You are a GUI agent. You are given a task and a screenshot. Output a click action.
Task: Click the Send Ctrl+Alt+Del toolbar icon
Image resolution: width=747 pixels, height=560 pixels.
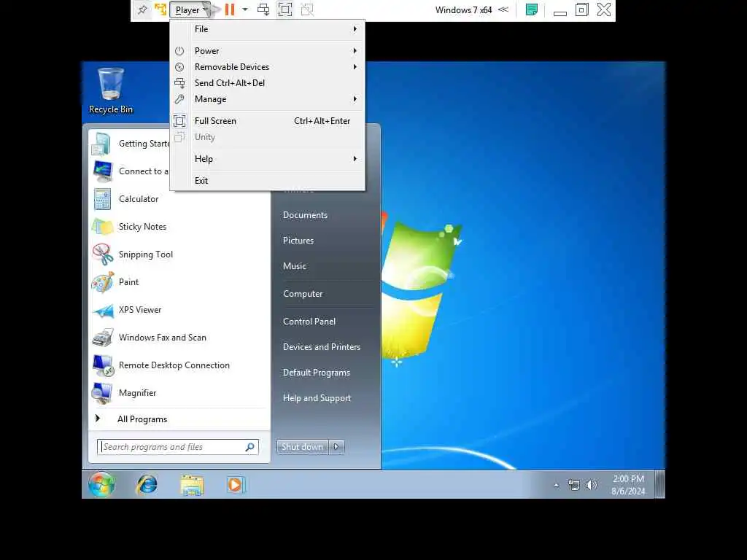(263, 9)
